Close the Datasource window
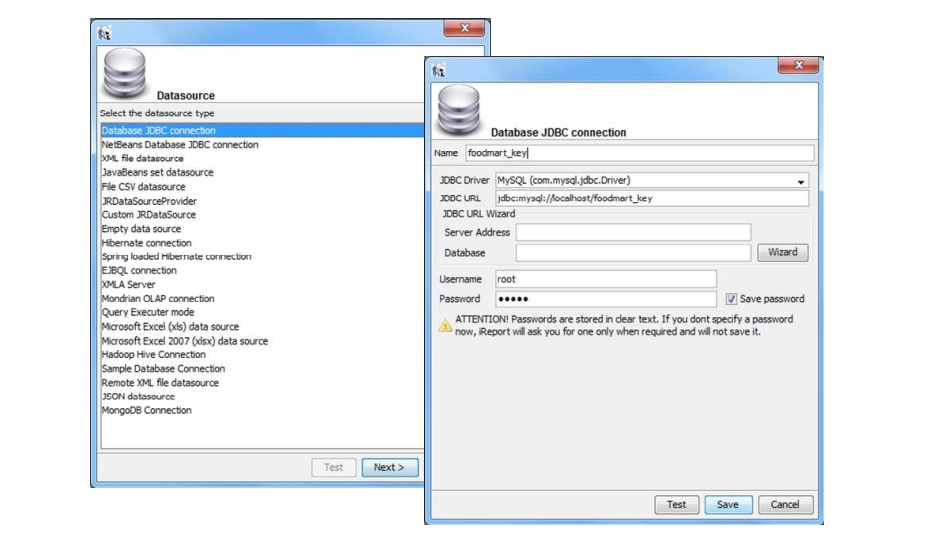This screenshot has height=547, width=932. pos(464,28)
